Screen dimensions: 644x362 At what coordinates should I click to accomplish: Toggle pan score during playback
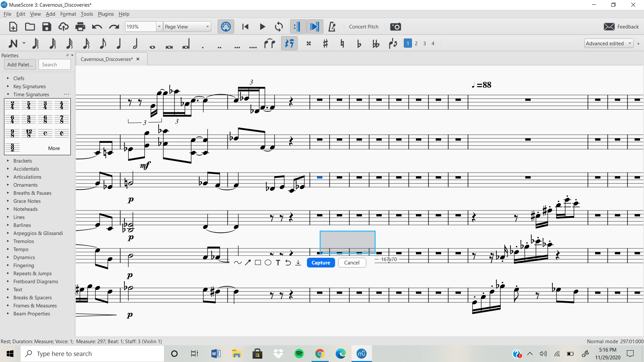click(315, 27)
